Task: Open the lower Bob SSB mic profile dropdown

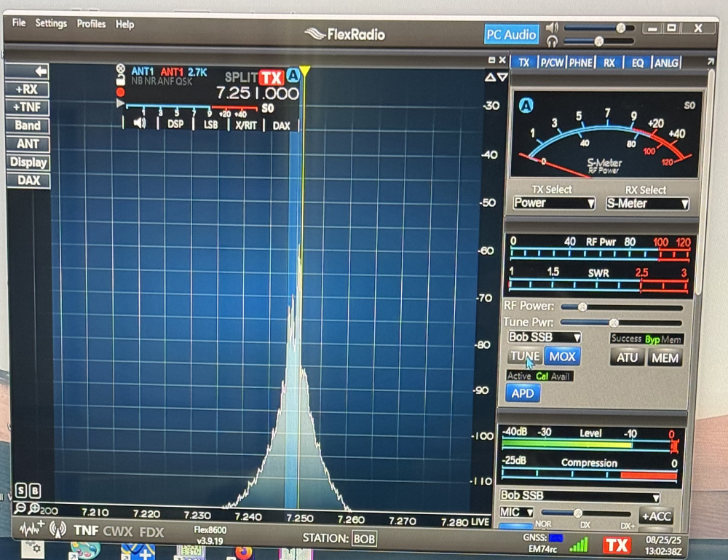Action: point(580,496)
